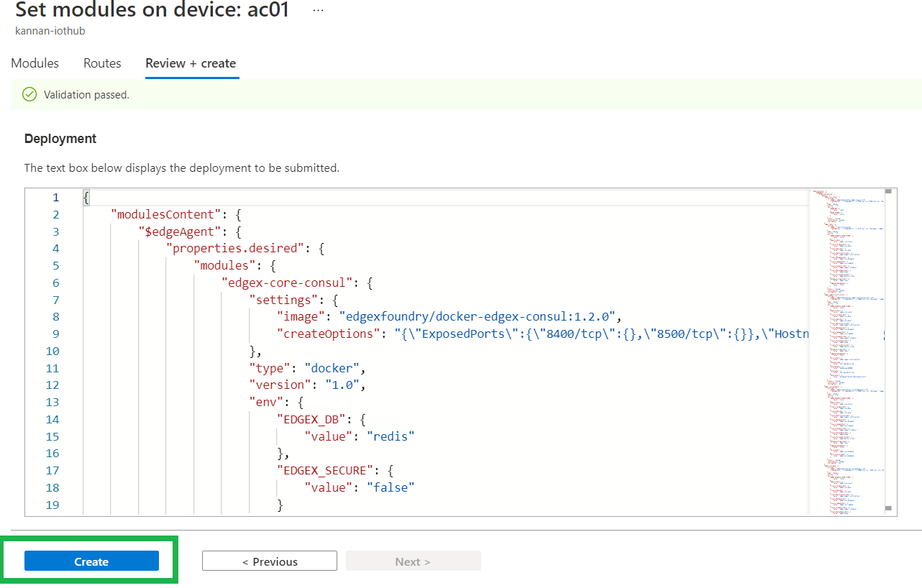Click the "$edgeAgent" key in the JSON
Image resolution: width=922 pixels, height=588 pixels.
click(x=177, y=231)
